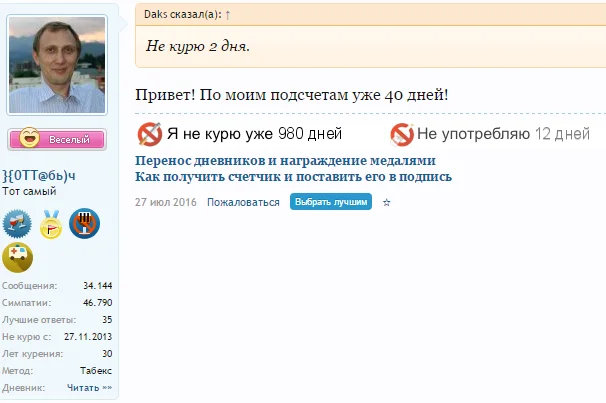606x403 pixels.
Task: Open 'Перенос дневников и награждение медалями' link
Action: pos(285,160)
